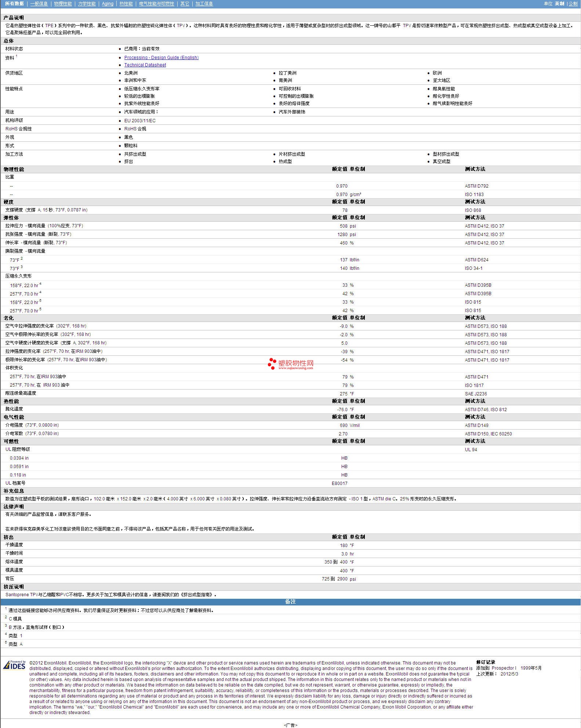Switch to the 其它 tab

pyautogui.click(x=185, y=4)
